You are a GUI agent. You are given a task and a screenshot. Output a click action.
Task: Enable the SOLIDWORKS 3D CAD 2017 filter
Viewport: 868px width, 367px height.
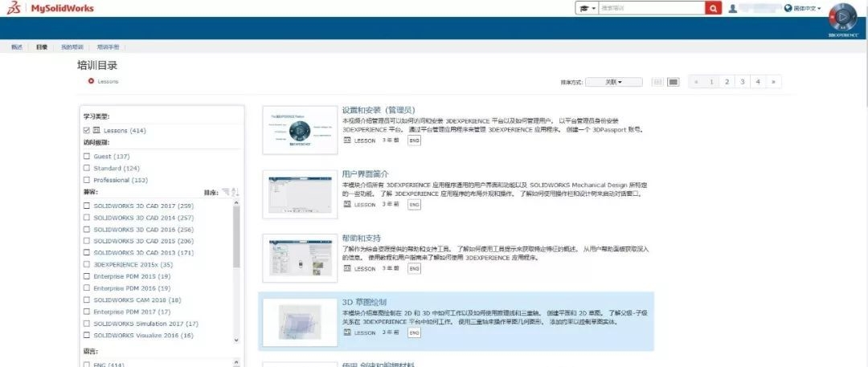(86, 206)
